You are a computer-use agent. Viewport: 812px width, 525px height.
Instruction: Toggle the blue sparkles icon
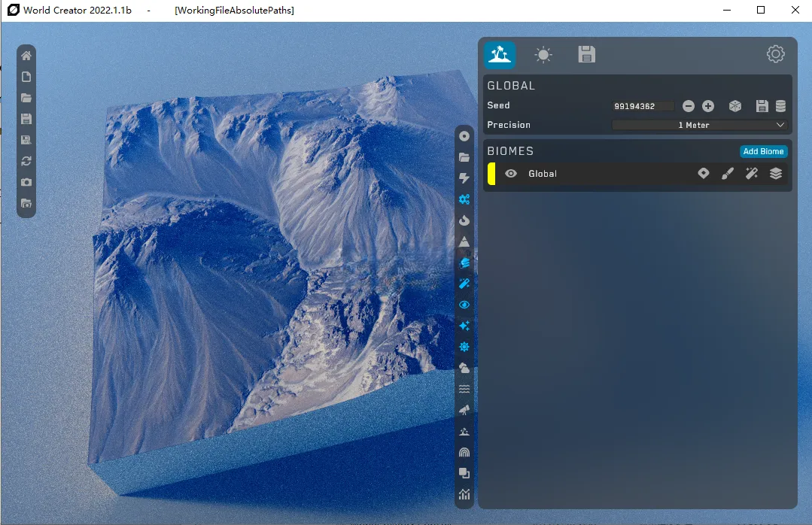464,326
